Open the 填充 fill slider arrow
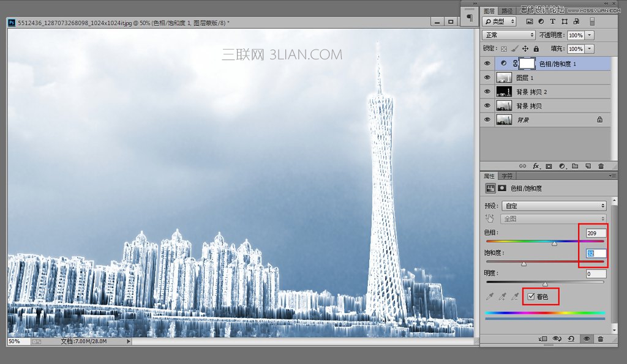The width and height of the screenshot is (627, 364). 590,49
